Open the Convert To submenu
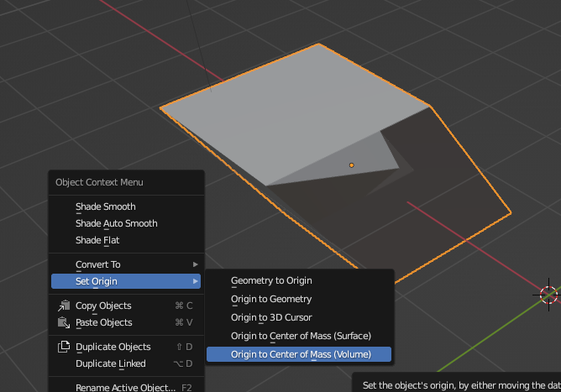Screen dimensions: 561x392 click(126, 264)
